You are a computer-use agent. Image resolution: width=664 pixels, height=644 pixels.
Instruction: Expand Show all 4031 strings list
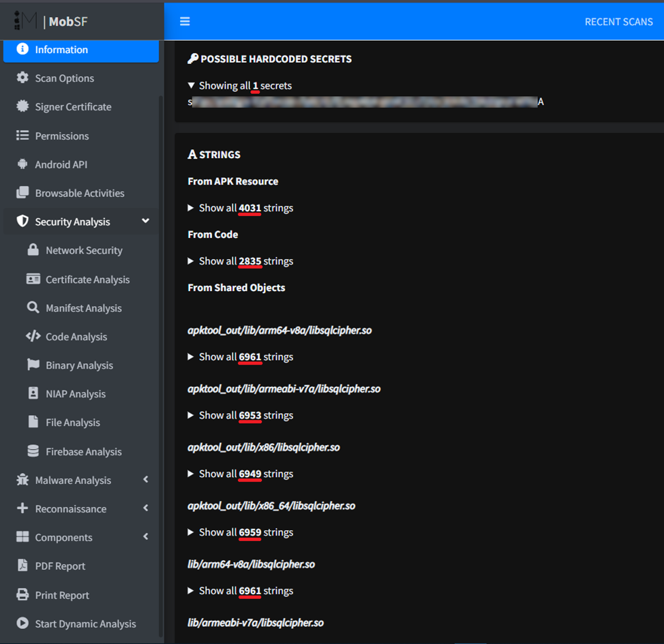(241, 208)
